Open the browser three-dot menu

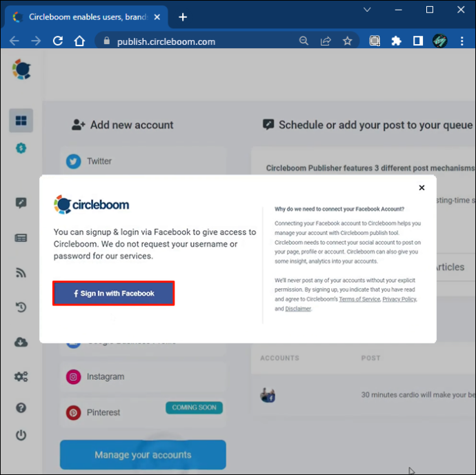pyautogui.click(x=462, y=41)
